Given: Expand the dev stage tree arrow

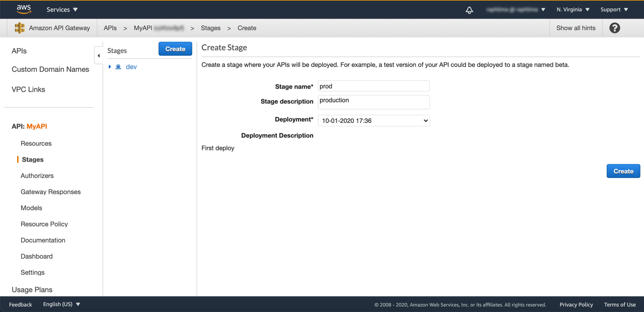Looking at the screenshot, I should 110,67.
